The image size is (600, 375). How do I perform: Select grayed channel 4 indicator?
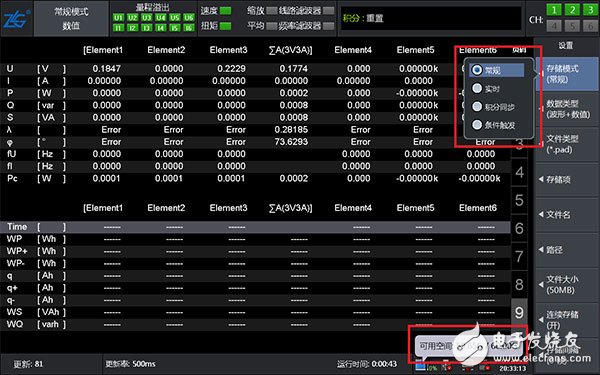click(x=554, y=26)
